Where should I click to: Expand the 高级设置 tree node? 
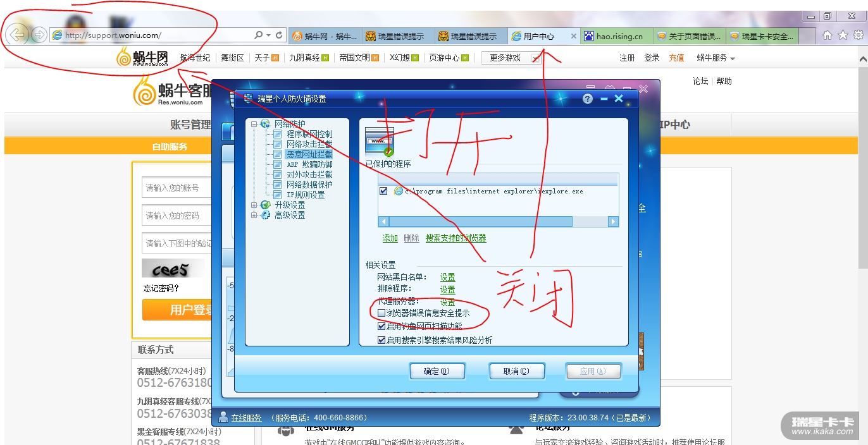click(x=254, y=215)
